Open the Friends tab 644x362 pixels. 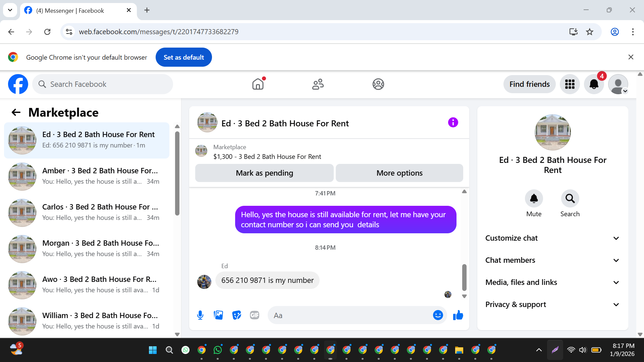click(x=318, y=84)
